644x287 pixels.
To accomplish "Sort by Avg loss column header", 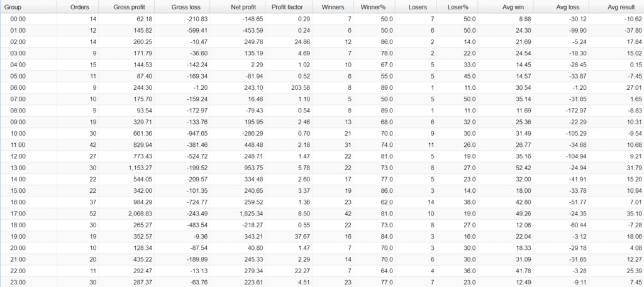I will pos(562,7).
